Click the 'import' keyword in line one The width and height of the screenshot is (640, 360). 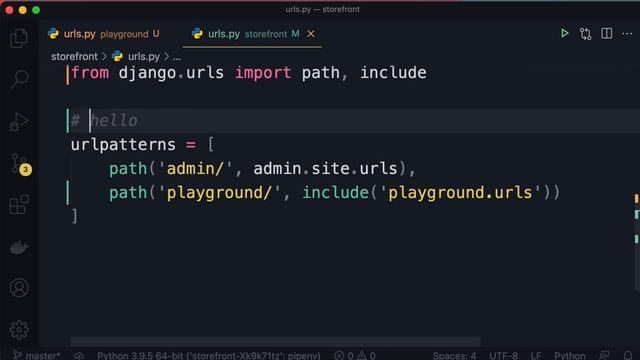pyautogui.click(x=263, y=73)
